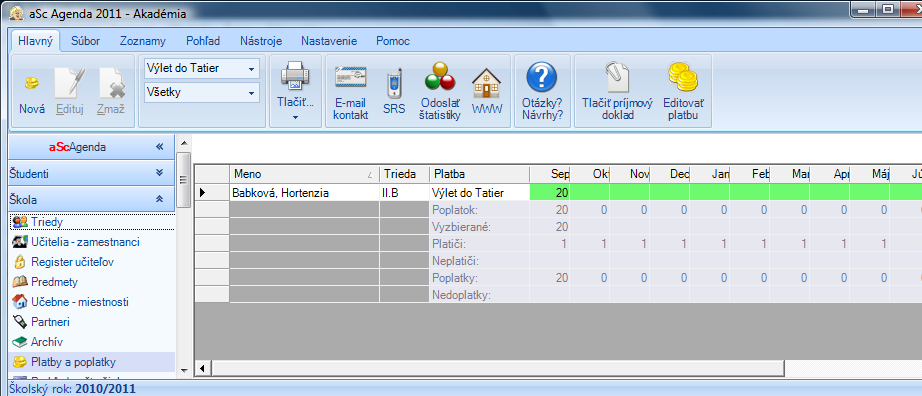This screenshot has height=396, width=922.
Task: Click the Dec column header
Action: coord(670,174)
